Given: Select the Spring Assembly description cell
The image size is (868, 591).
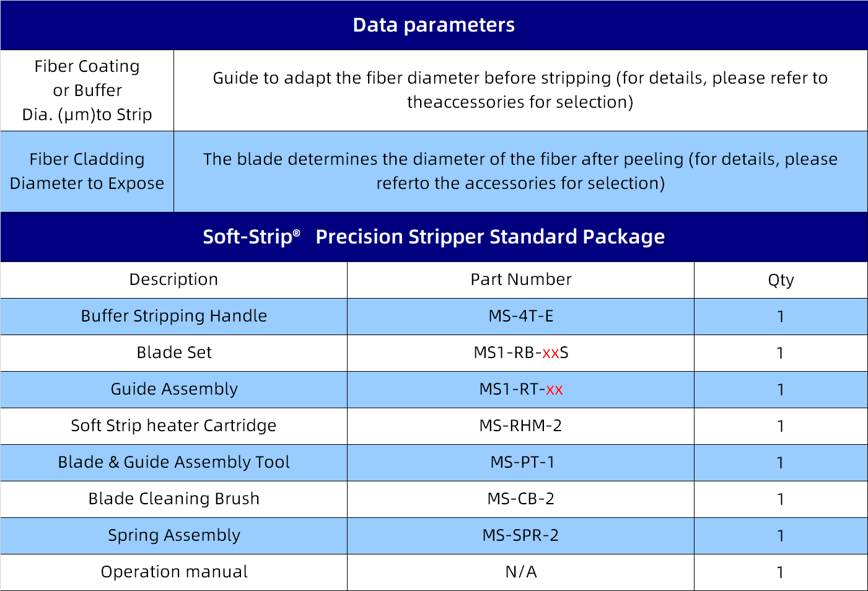Looking at the screenshot, I should pos(173,536).
